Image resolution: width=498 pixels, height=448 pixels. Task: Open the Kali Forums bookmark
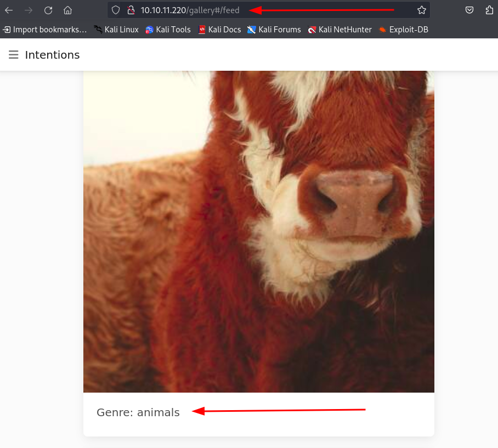tap(274, 30)
